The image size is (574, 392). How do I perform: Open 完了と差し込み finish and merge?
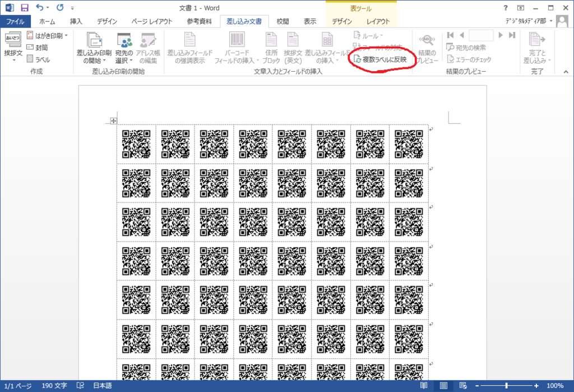[x=537, y=48]
